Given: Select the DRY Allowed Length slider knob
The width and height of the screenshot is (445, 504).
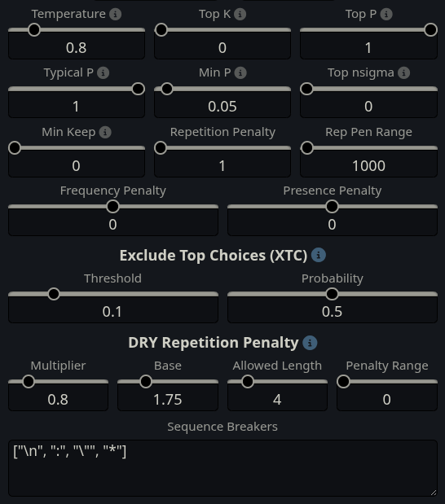Looking at the screenshot, I should pos(248,382).
